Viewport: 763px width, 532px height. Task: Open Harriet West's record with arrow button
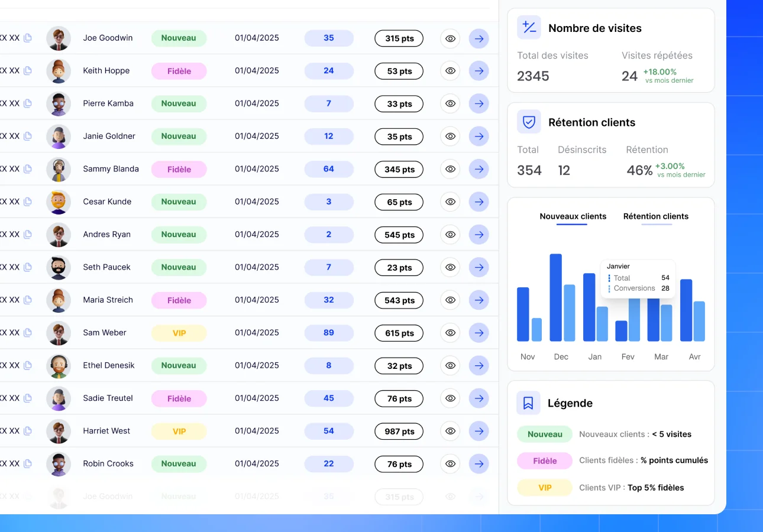[479, 431]
